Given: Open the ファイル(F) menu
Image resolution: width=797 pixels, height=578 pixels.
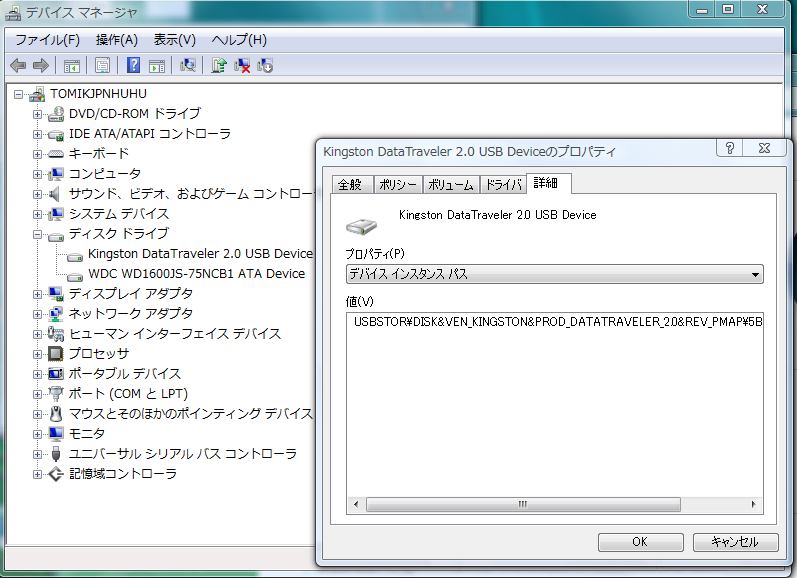Looking at the screenshot, I should click(47, 40).
